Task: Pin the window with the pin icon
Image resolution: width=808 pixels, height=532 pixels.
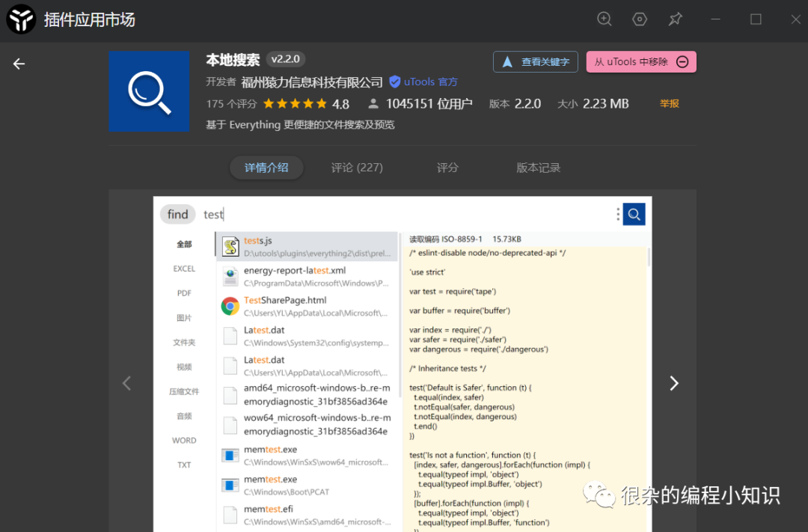Action: pyautogui.click(x=675, y=19)
